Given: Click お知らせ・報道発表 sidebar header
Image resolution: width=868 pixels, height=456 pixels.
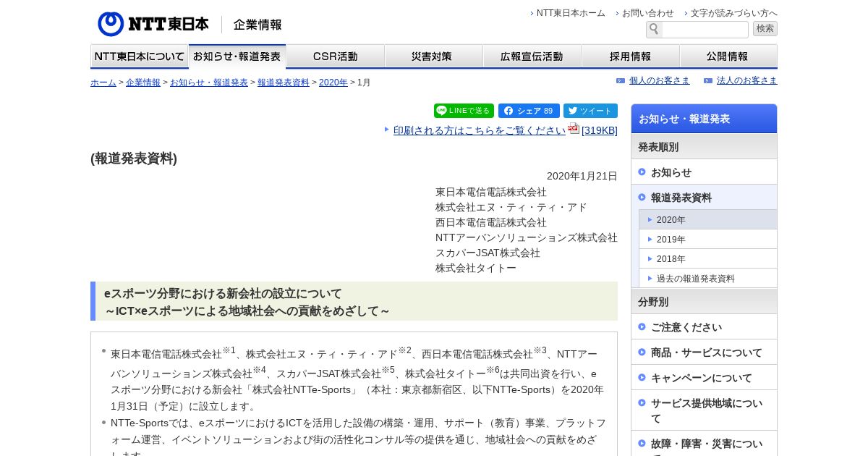Looking at the screenshot, I should (704, 119).
